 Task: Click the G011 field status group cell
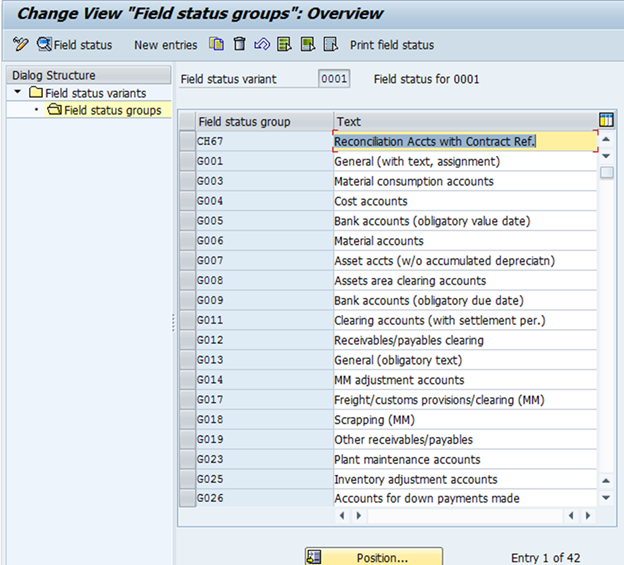tap(264, 320)
